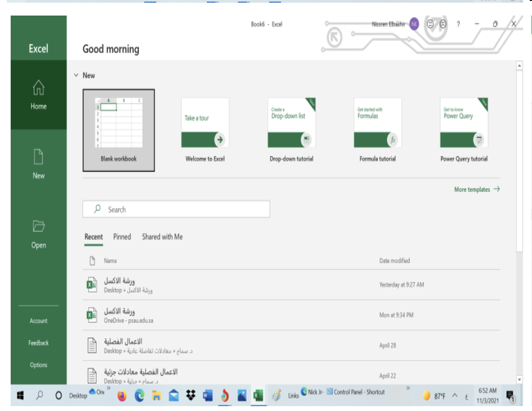This screenshot has height=411, width=532.
Task: Open the Account page
Action: pyautogui.click(x=38, y=321)
